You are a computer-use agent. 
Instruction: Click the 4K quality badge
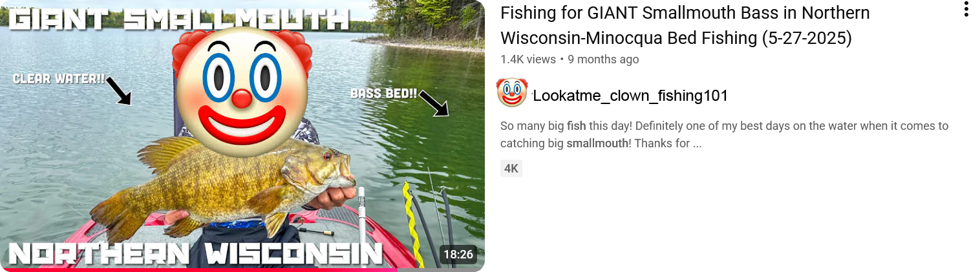click(511, 169)
